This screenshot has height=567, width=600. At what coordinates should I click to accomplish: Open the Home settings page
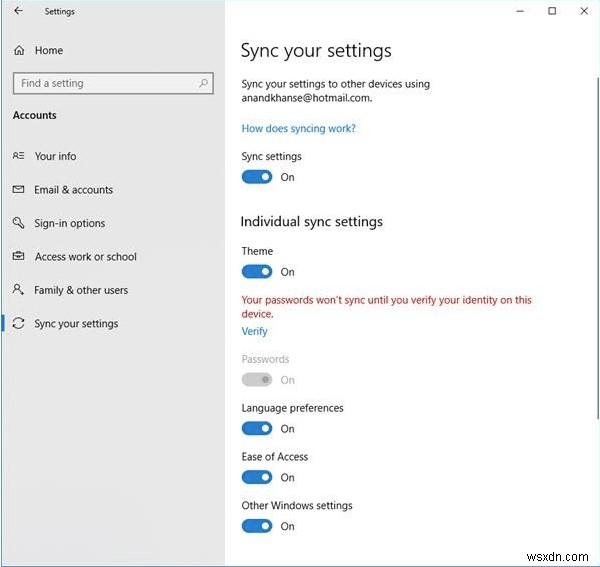point(49,50)
